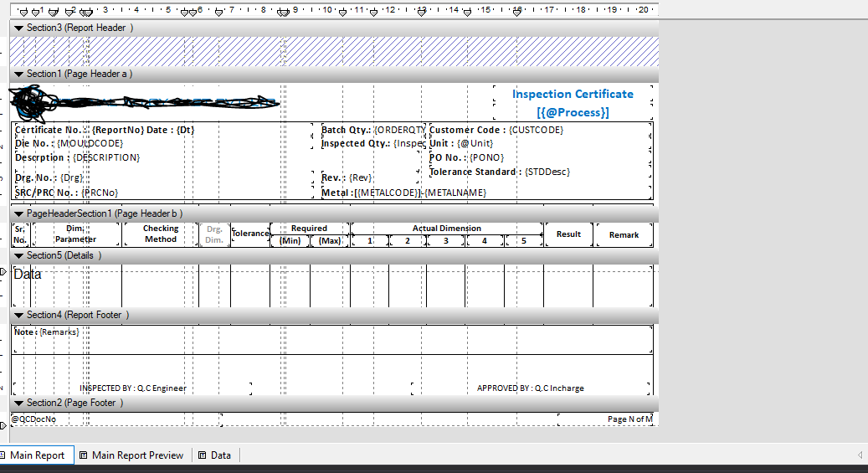
Task: Select the Tolerance Standard {STDDesc} field
Action: tap(500, 172)
